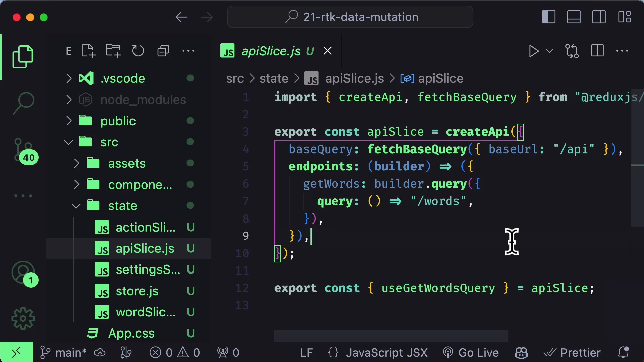
Task: Run the file using the play icon
Action: click(534, 51)
